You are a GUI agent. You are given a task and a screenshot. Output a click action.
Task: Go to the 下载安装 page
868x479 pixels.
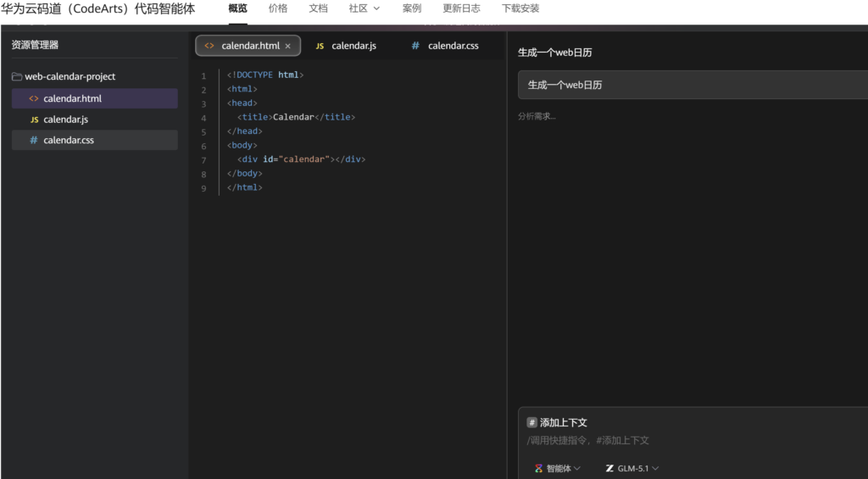coord(520,8)
